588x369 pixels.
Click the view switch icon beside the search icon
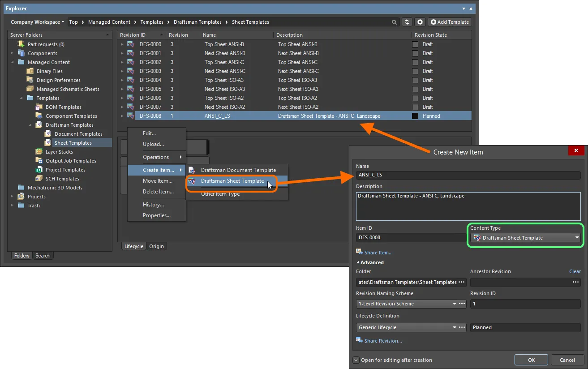[407, 21]
